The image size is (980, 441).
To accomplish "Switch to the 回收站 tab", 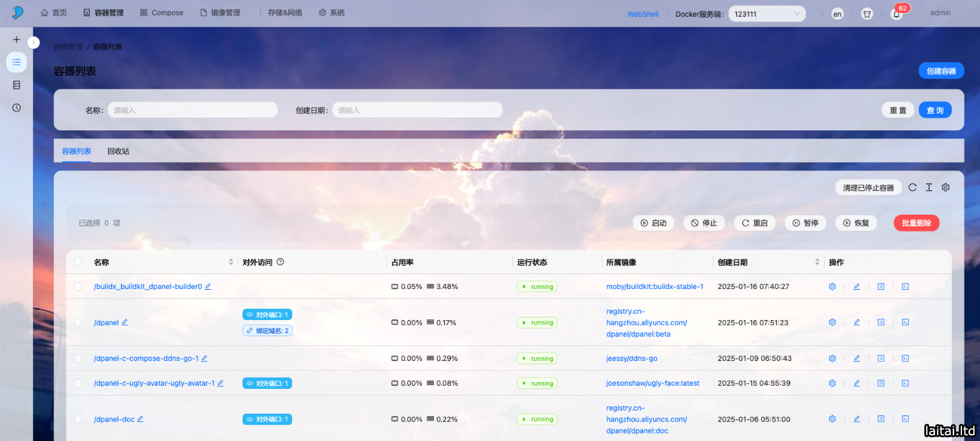I will coord(118,151).
